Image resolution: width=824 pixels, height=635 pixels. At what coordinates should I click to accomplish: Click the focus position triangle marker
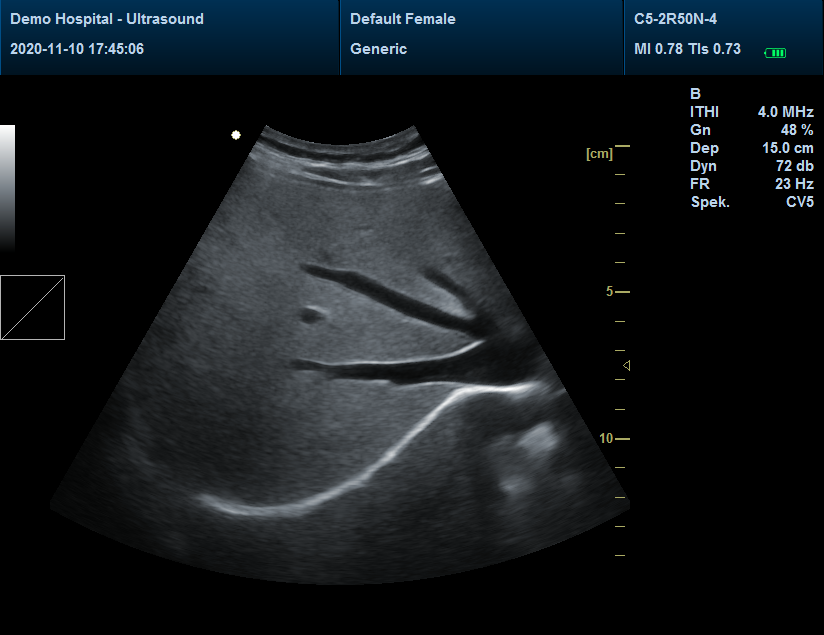click(x=626, y=365)
